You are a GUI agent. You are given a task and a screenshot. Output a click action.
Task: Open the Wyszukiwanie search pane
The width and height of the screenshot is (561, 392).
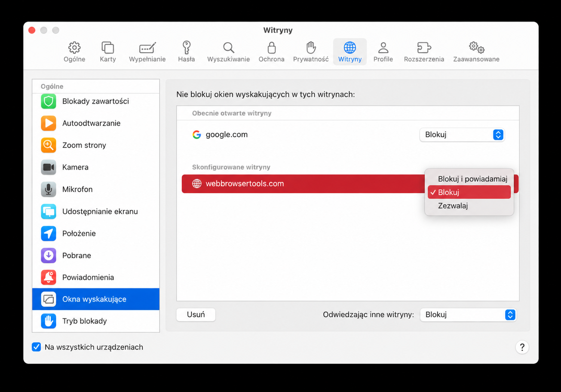pyautogui.click(x=229, y=52)
